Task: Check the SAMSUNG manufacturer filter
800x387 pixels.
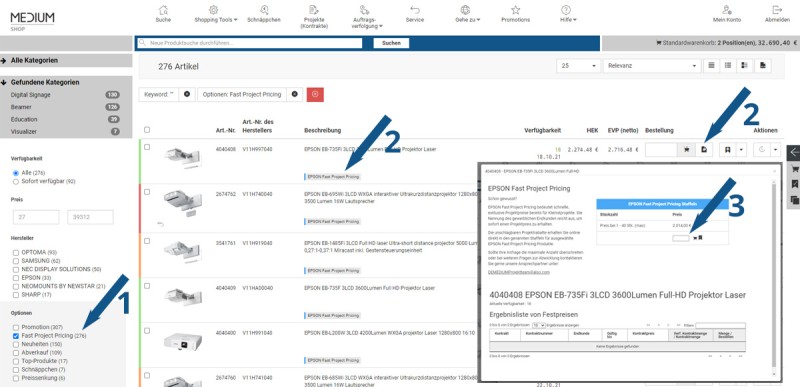Action: pos(16,261)
